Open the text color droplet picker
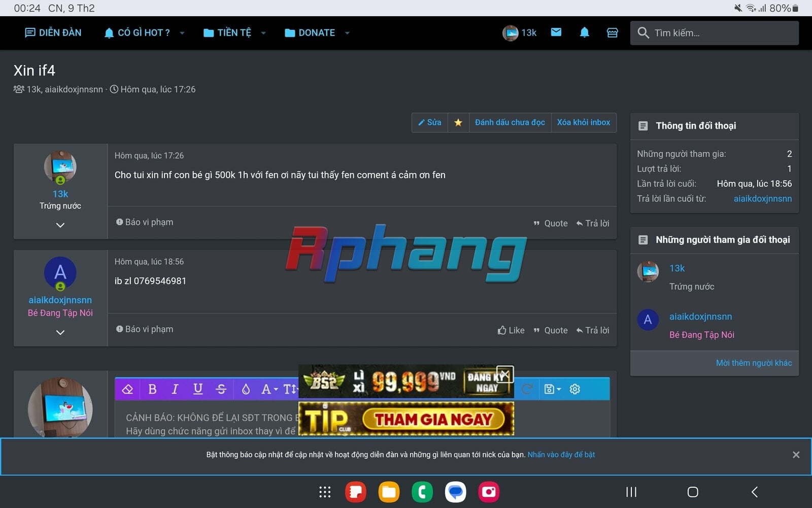Image resolution: width=812 pixels, height=508 pixels. [x=246, y=389]
